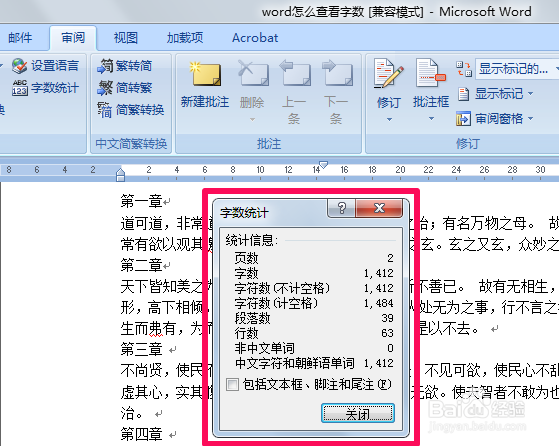Expand the 批注框 dropdown arrow

[431, 119]
